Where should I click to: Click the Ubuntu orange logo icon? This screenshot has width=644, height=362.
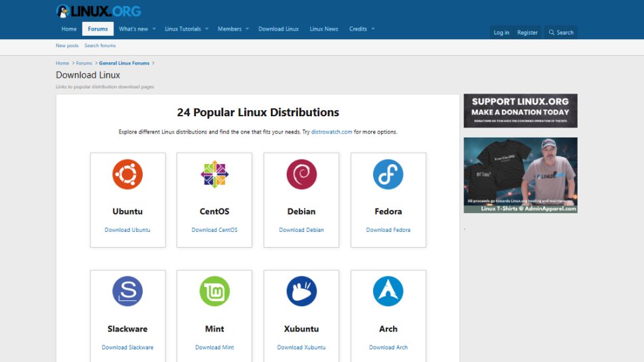coord(127,174)
